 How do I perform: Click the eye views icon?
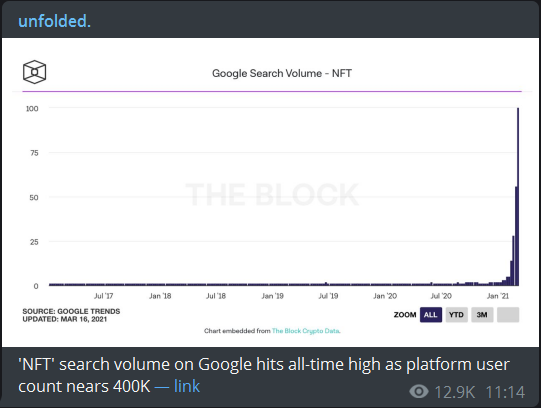(x=419, y=391)
